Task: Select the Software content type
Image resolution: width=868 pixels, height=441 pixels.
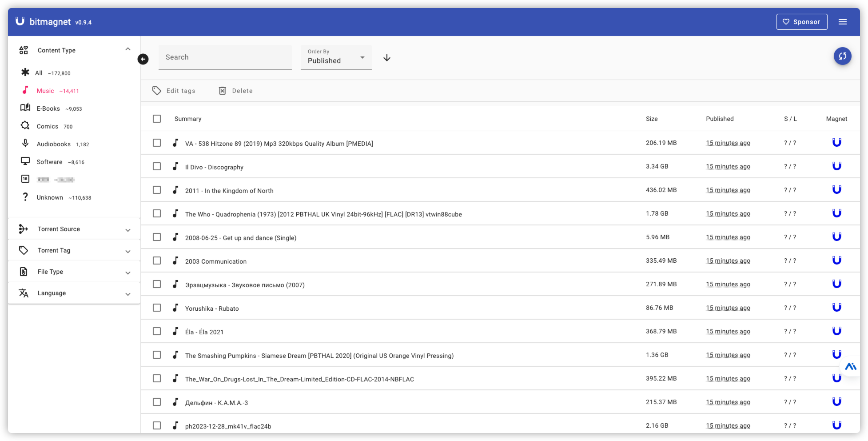Action: tap(53, 162)
